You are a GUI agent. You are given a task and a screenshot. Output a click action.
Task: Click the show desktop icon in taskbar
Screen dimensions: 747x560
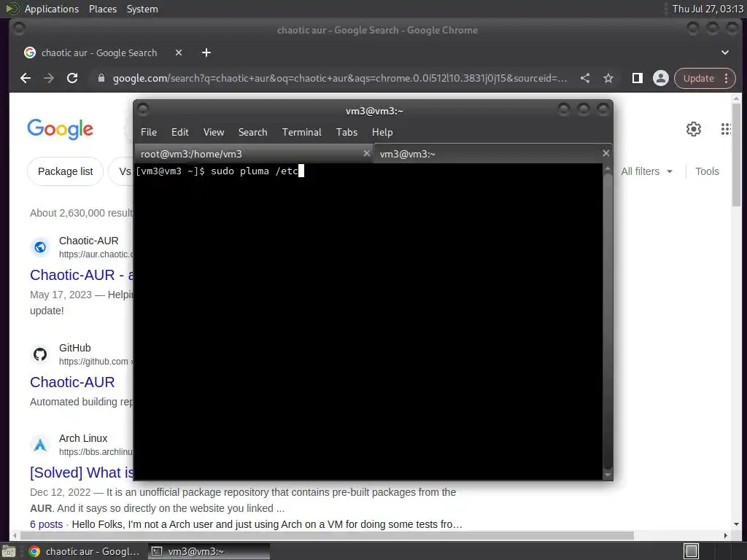pyautogui.click(x=9, y=551)
